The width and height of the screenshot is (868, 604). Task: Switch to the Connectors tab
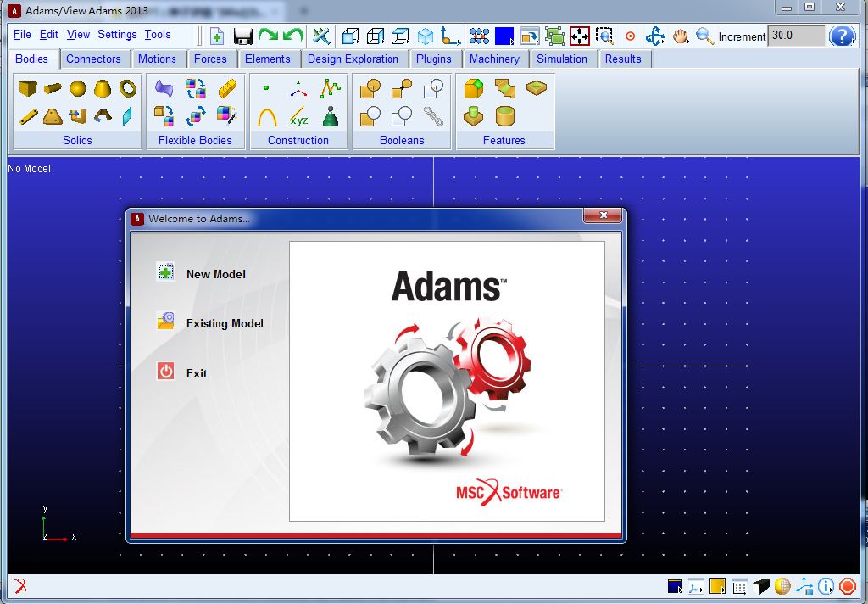click(x=93, y=59)
